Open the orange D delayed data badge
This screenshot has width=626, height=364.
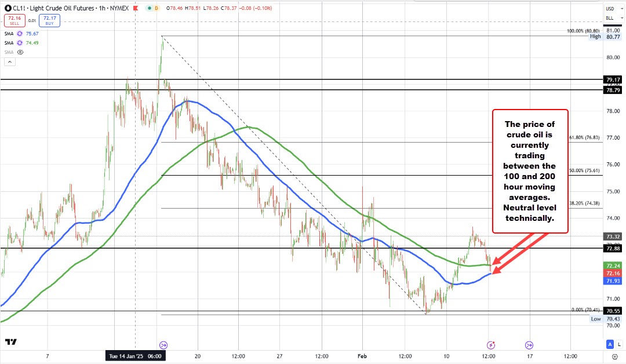pos(156,8)
